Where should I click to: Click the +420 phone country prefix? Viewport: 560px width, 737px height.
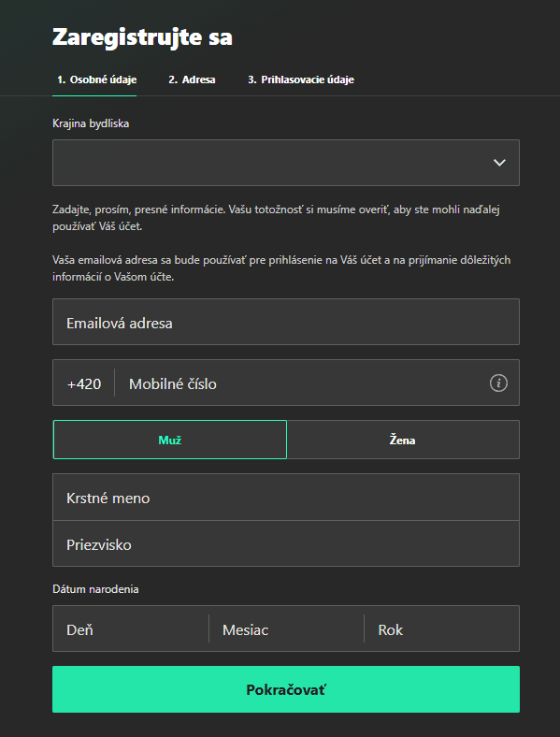(84, 383)
